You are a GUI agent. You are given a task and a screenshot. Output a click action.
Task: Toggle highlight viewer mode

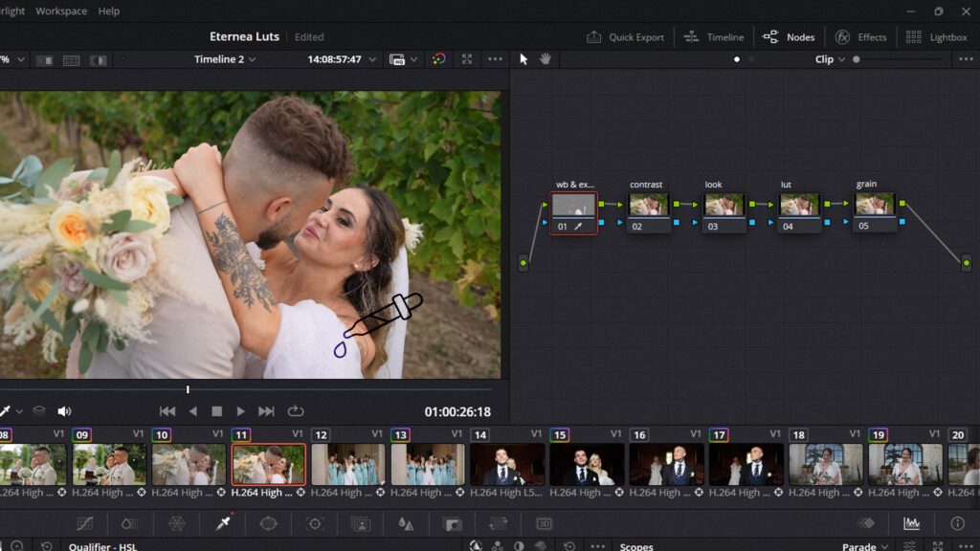pyautogui.click(x=99, y=60)
